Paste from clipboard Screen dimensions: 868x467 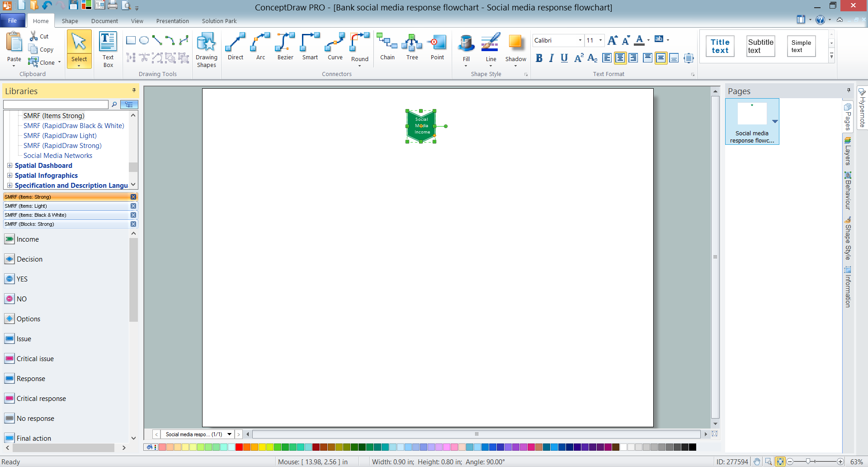point(14,49)
